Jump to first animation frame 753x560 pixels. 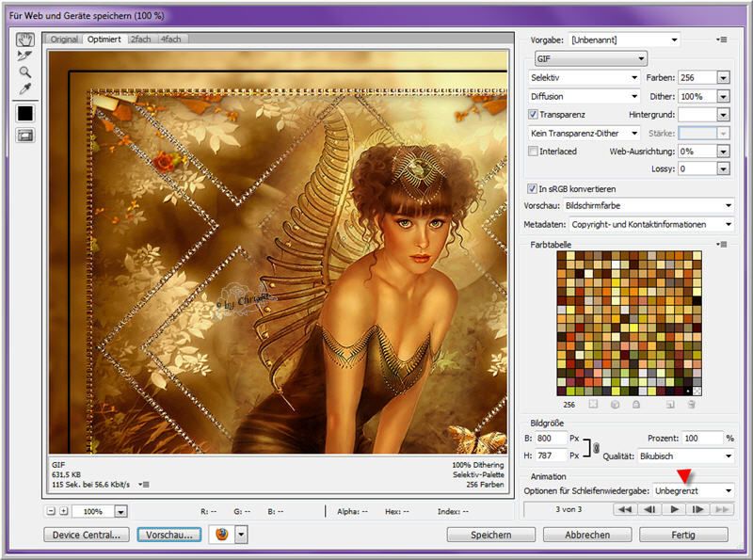[x=625, y=509]
